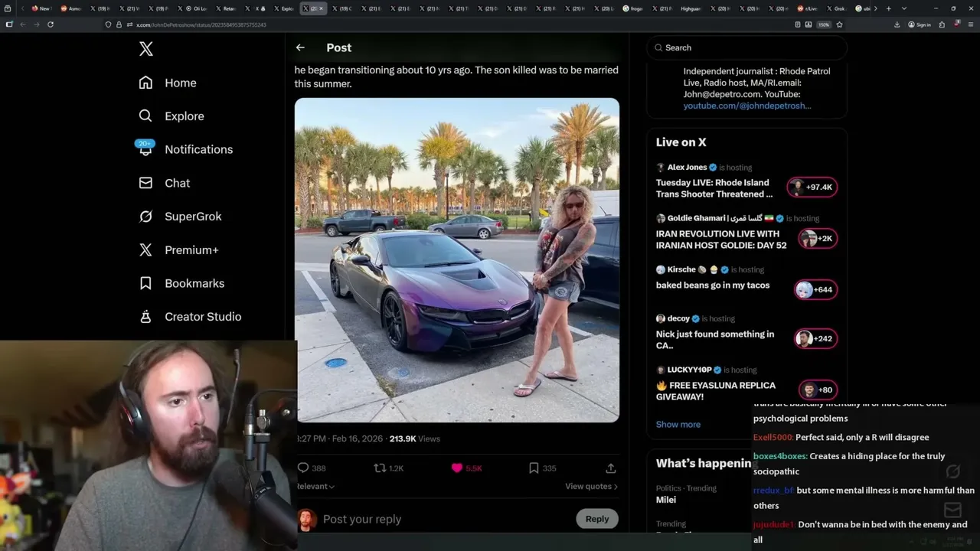This screenshot has height=551, width=980.
Task: Open Premium+ from the sidebar
Action: pyautogui.click(x=178, y=249)
